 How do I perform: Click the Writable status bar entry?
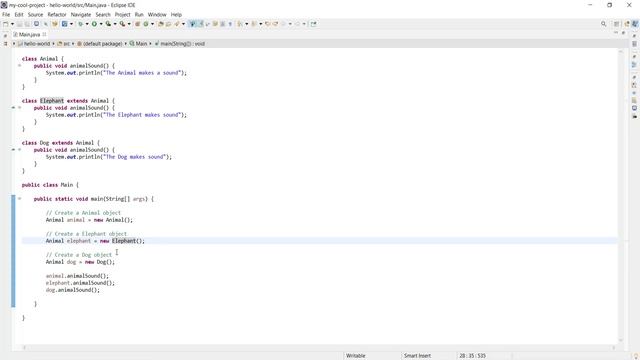pyautogui.click(x=356, y=356)
